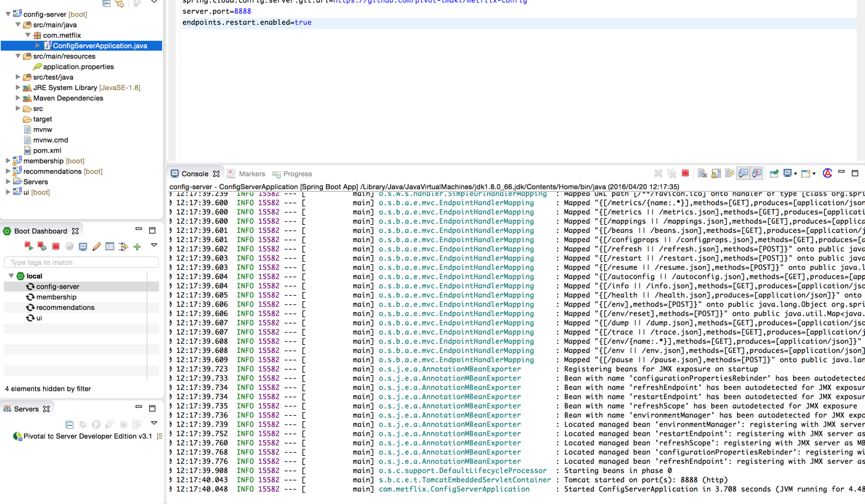Pin the Console view
Viewport: 865px width, 504px height.
pyautogui.click(x=774, y=174)
